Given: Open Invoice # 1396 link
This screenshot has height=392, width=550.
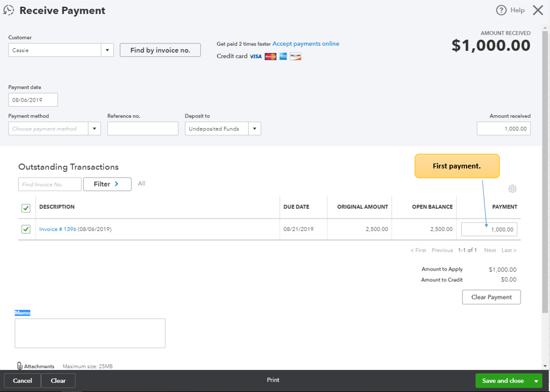Looking at the screenshot, I should pos(58,229).
